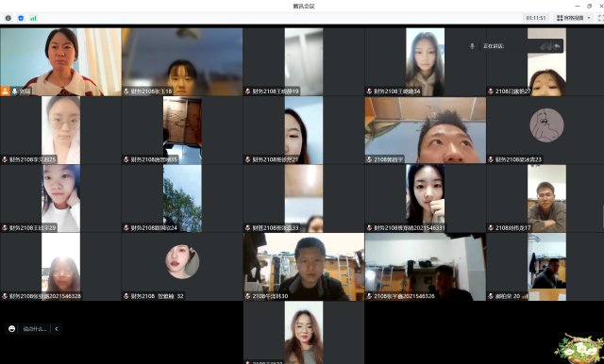Select the video tile of participant 34

pyautogui.click(x=426, y=61)
